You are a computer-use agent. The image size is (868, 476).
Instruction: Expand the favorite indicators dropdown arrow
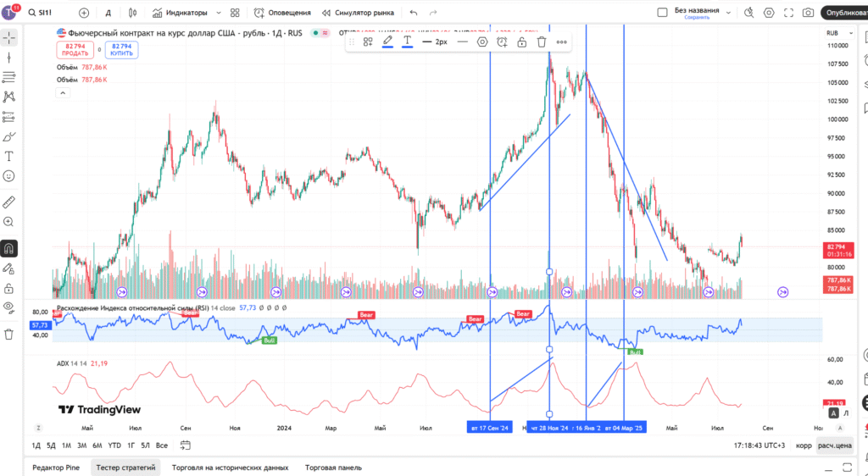pyautogui.click(x=219, y=12)
